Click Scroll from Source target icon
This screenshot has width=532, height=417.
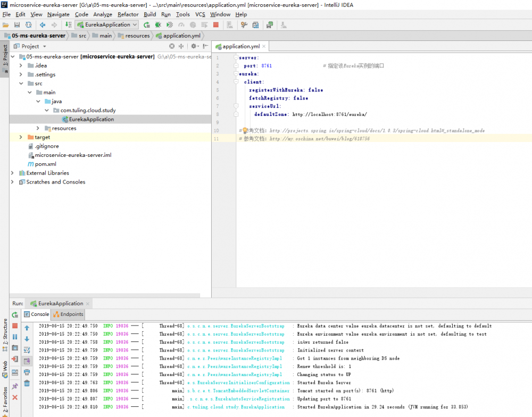coord(172,46)
